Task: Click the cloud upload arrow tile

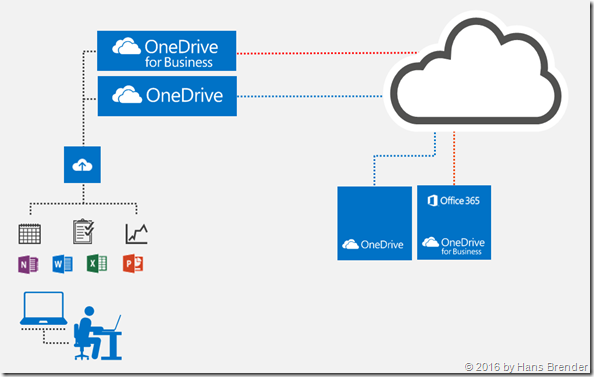Action: click(x=82, y=165)
